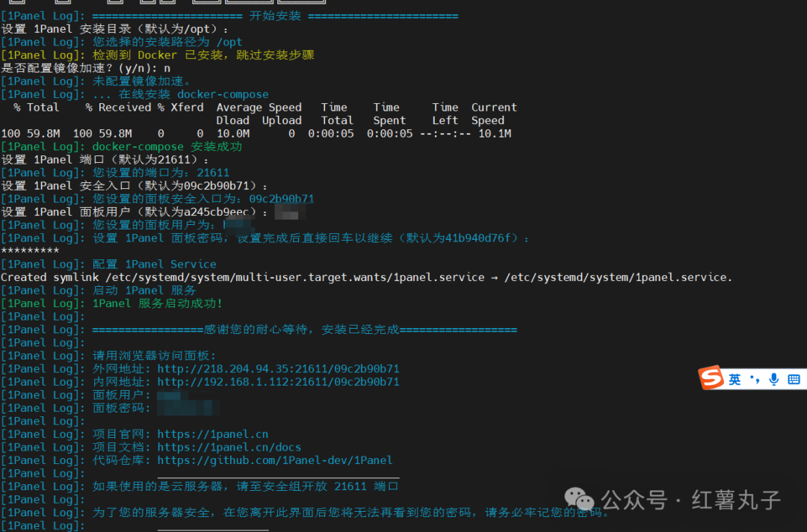Click the masked password asterisks line
Screen dimensions: 807x532
[x=30, y=251]
